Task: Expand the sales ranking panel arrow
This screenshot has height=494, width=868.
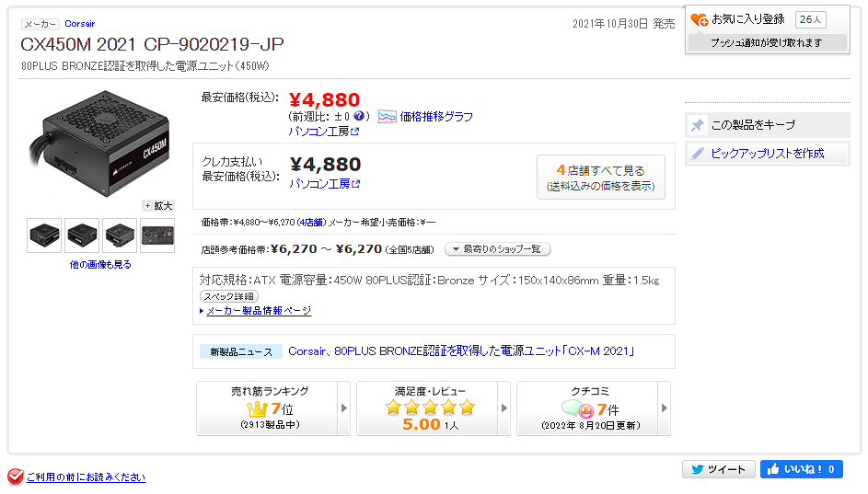Action: pyautogui.click(x=344, y=408)
